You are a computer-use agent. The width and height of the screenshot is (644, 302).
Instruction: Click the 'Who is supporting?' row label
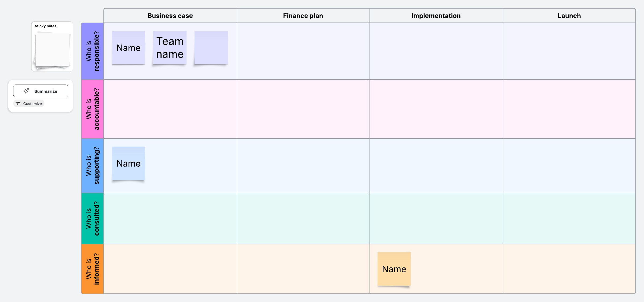click(x=93, y=166)
